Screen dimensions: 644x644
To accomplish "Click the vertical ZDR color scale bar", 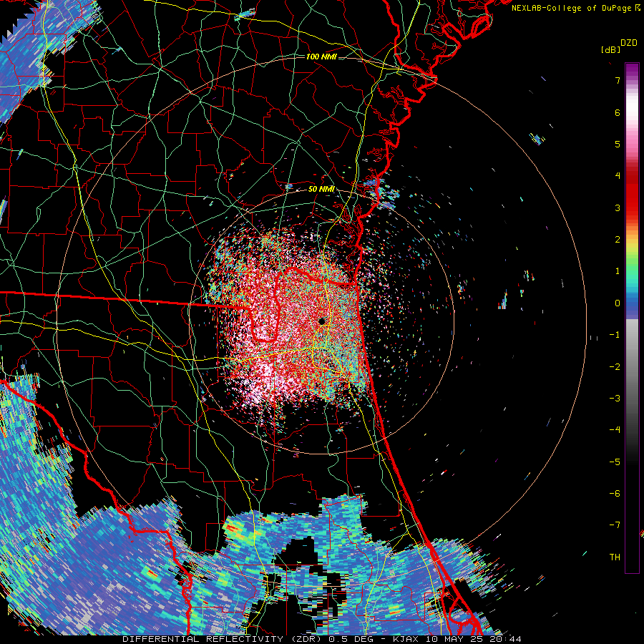I will (x=632, y=318).
